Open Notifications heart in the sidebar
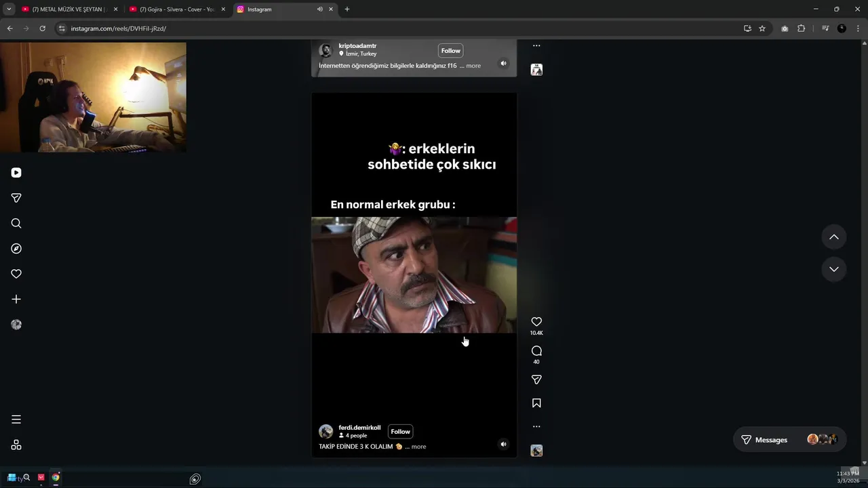 (x=16, y=274)
